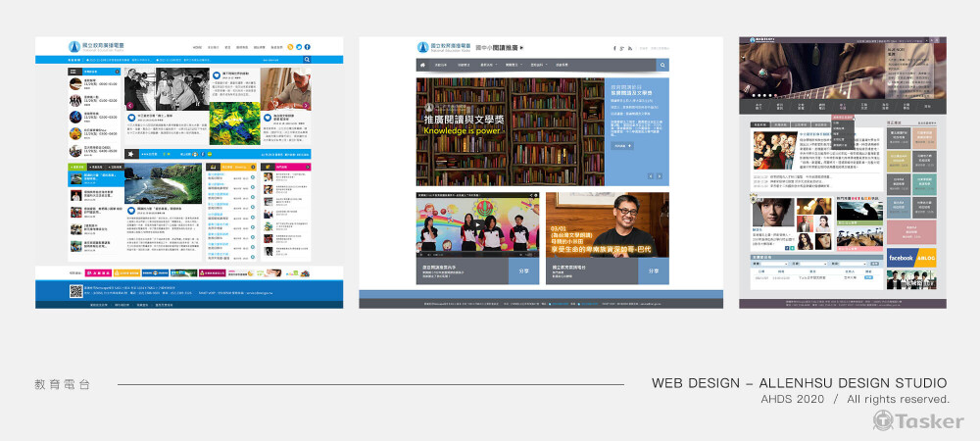
Task: Click the Twitter icon in the left website header
Action: 298,46
